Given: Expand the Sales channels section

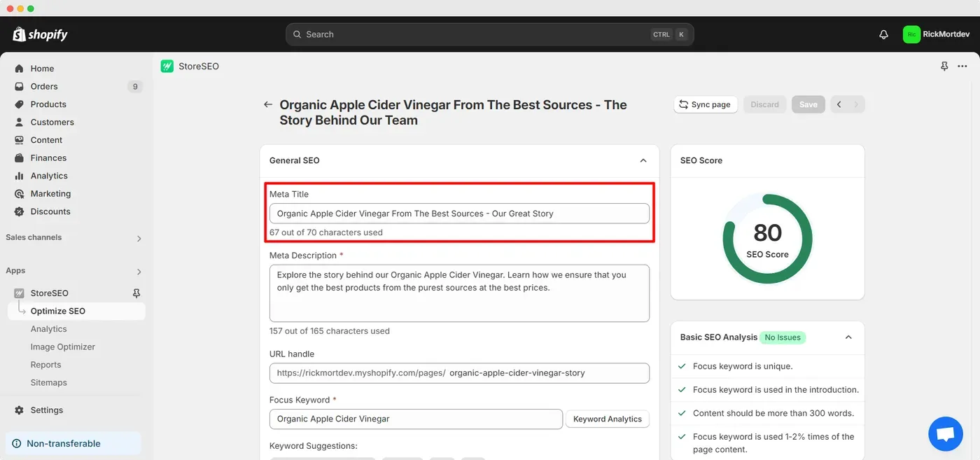Looking at the screenshot, I should point(139,238).
